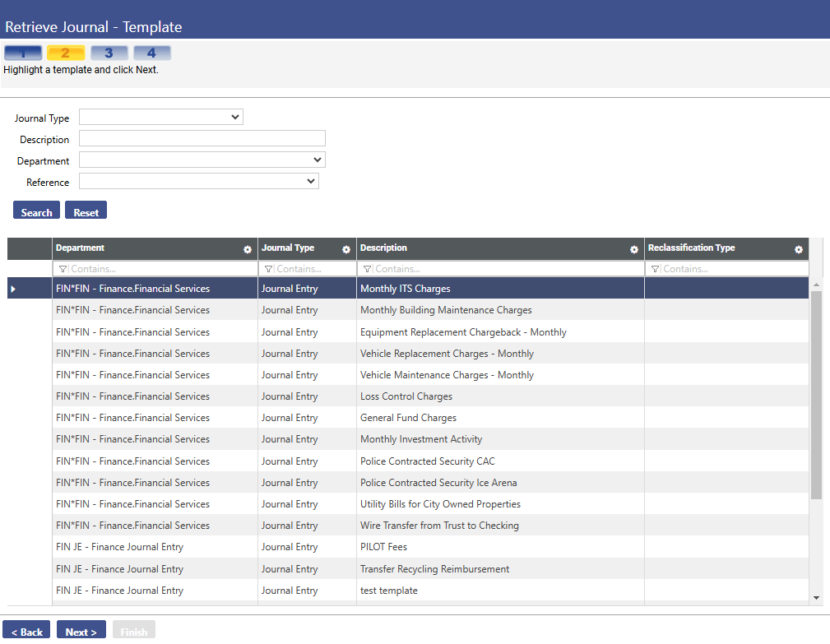Select the Monthly ITS Charges template row
This screenshot has height=644, width=830.
pyautogui.click(x=408, y=289)
